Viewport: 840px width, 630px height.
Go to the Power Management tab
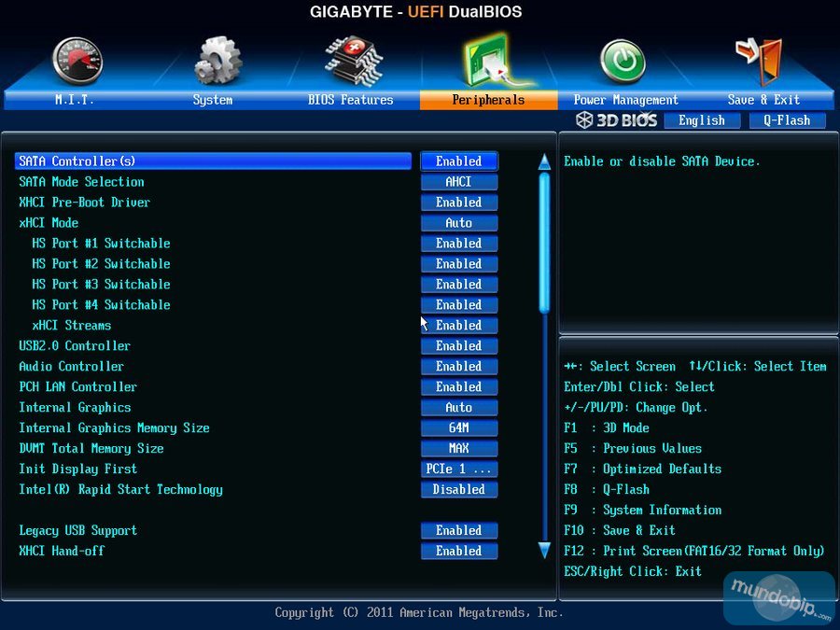click(625, 100)
